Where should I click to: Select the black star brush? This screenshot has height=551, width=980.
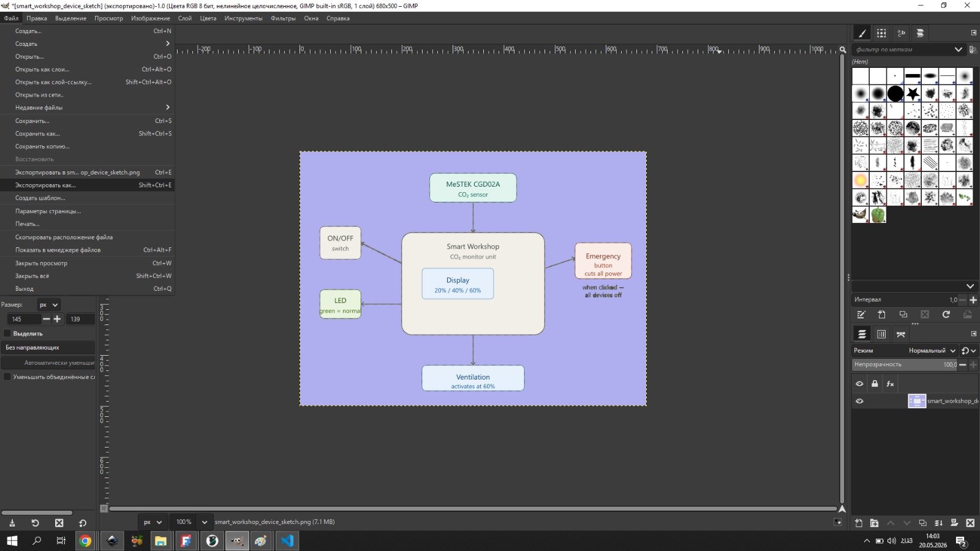point(913,94)
